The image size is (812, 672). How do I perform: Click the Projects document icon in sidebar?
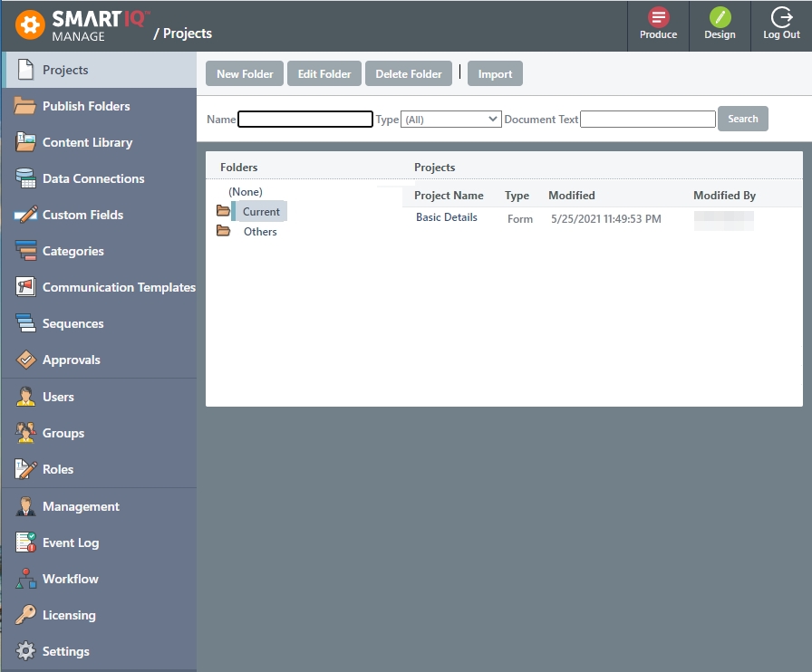[25, 70]
